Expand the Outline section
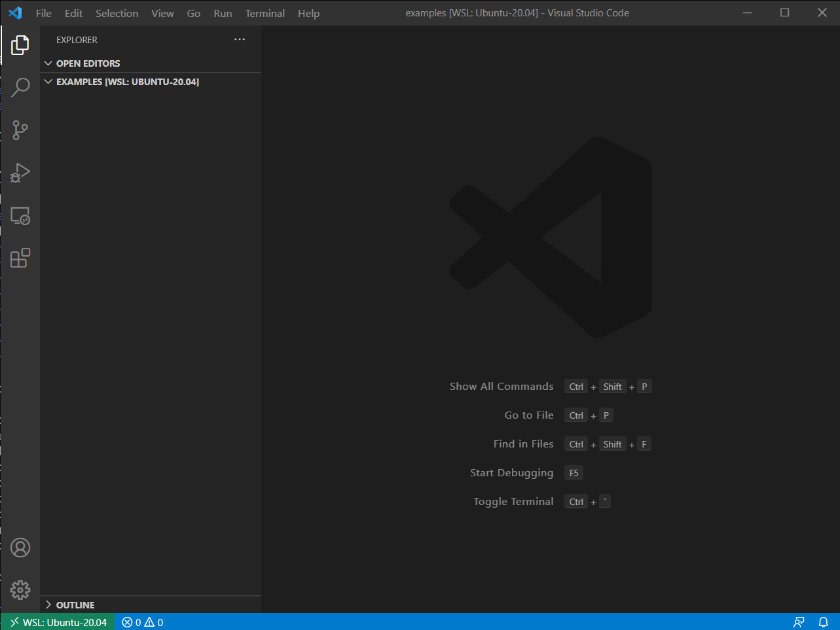Viewport: 840px width, 630px height. (x=151, y=605)
